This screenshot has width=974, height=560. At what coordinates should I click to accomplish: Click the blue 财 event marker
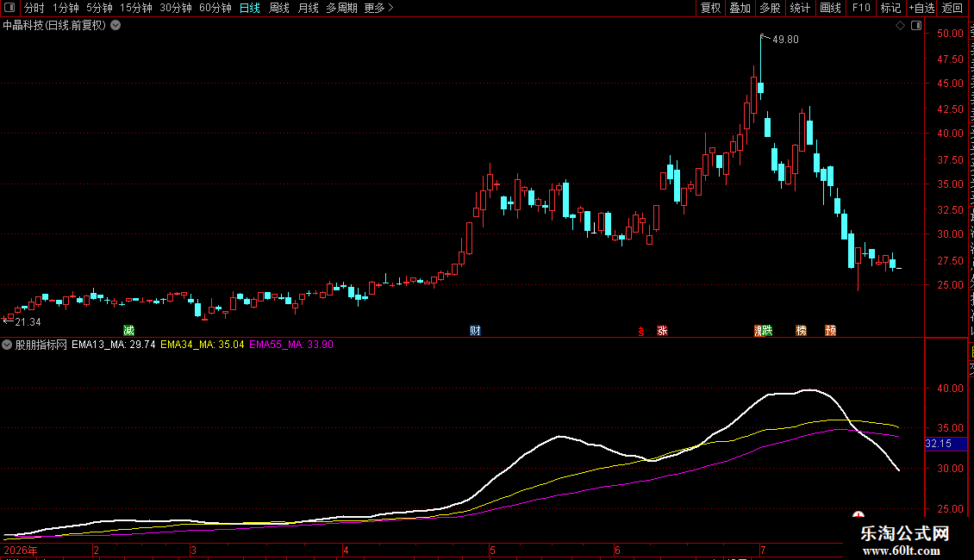tap(475, 330)
